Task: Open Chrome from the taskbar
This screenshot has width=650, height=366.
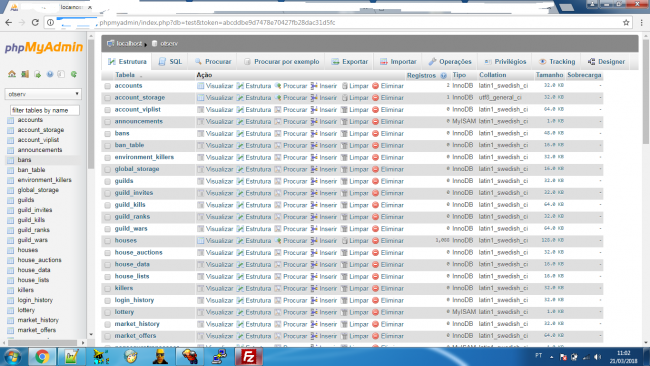Action: coord(42,356)
